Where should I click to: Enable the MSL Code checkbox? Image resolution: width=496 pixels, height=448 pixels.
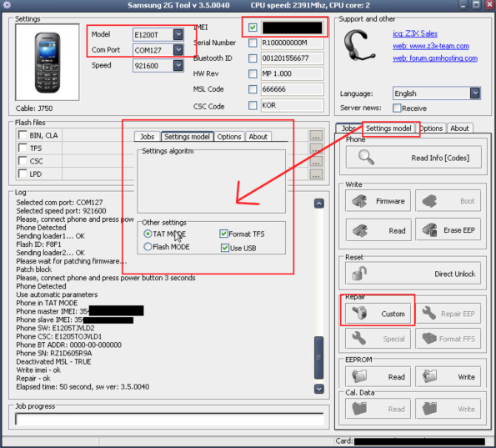(x=253, y=89)
